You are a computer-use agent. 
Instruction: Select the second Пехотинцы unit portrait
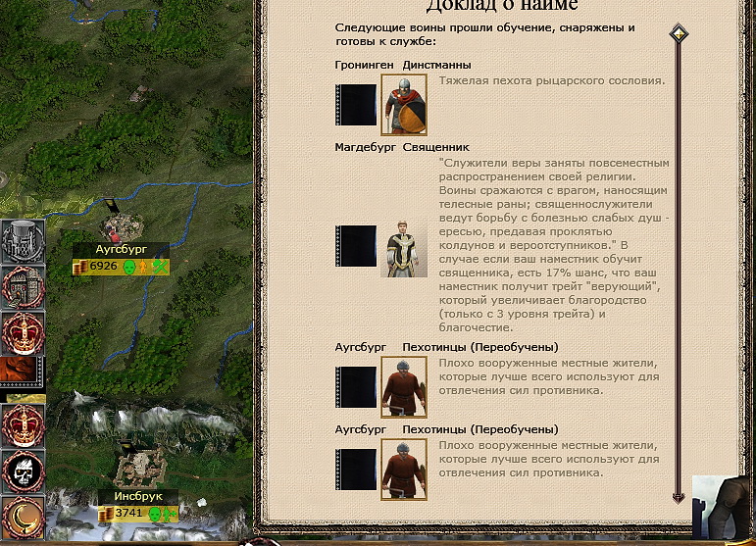tap(403, 470)
